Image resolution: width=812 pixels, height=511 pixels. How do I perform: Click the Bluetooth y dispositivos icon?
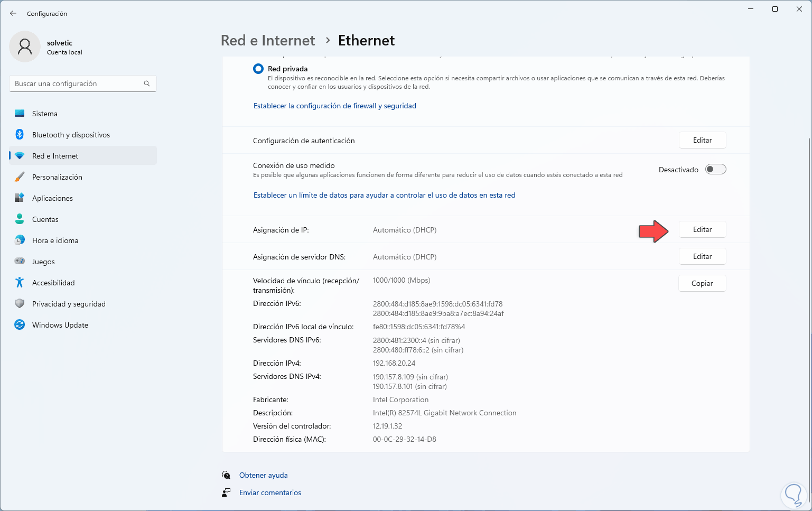click(20, 135)
